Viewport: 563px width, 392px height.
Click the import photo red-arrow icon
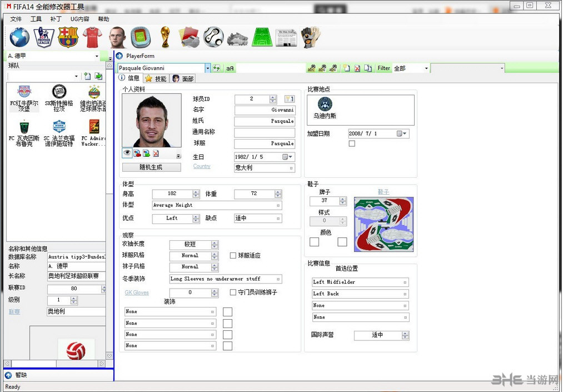137,153
